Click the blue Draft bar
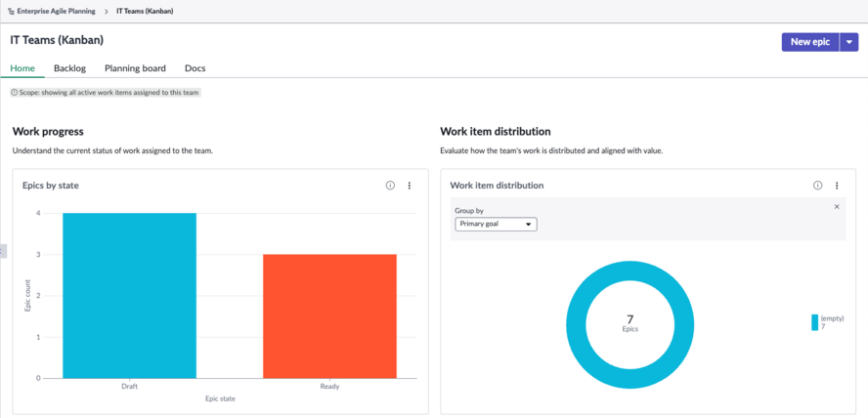This screenshot has width=868, height=418. tap(130, 296)
